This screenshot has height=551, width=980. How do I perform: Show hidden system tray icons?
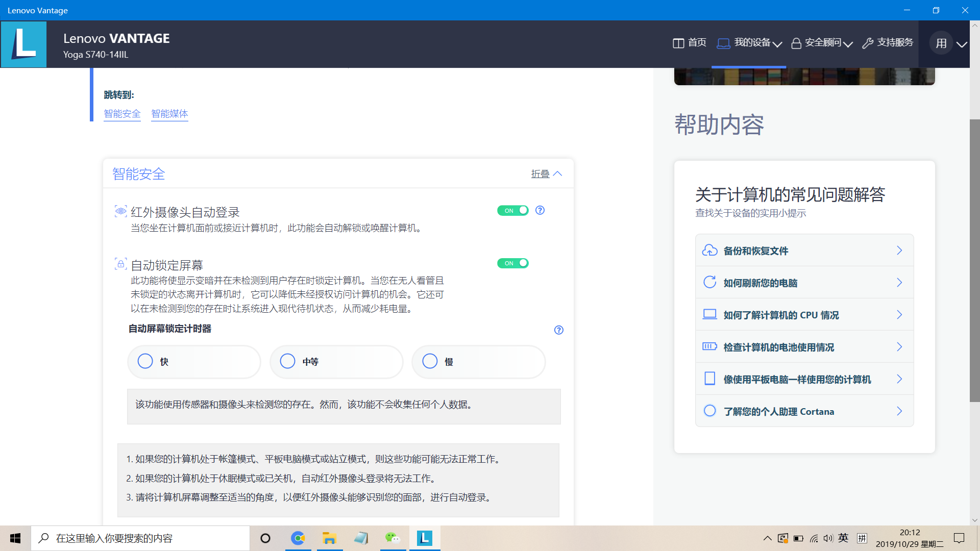pos(767,538)
